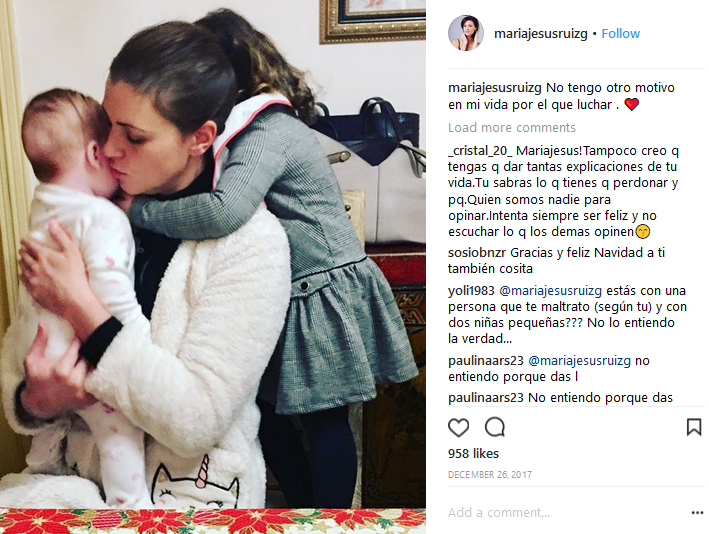The height and width of the screenshot is (534, 709).
Task: Open paulinaars23 profile from first comment
Action: [486, 361]
